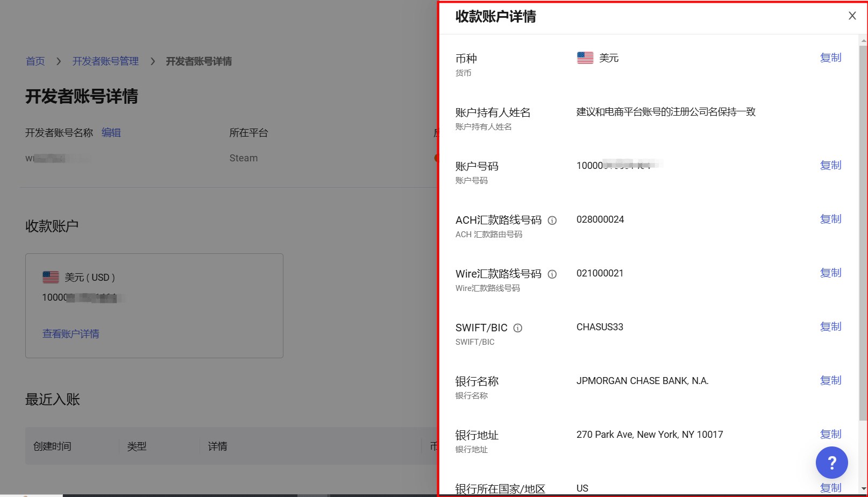Show info for ACH汇款路线号码
Image resolution: width=868 pixels, height=497 pixels.
pos(552,221)
